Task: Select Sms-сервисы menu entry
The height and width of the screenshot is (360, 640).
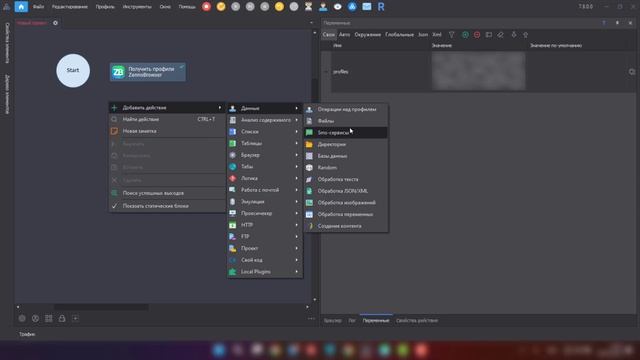Action: 346,133
